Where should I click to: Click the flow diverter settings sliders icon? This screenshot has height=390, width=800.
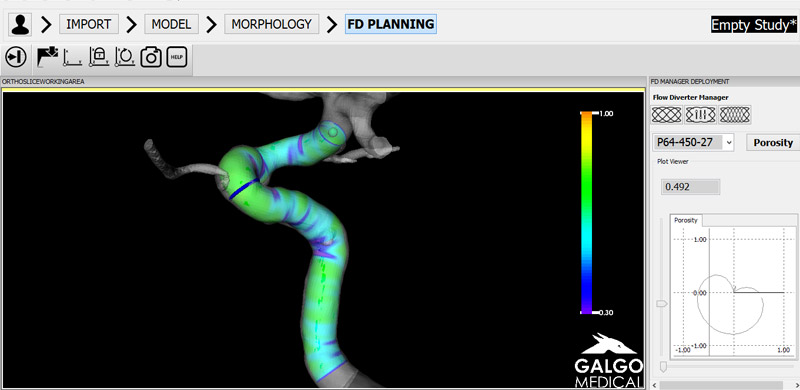[701, 115]
